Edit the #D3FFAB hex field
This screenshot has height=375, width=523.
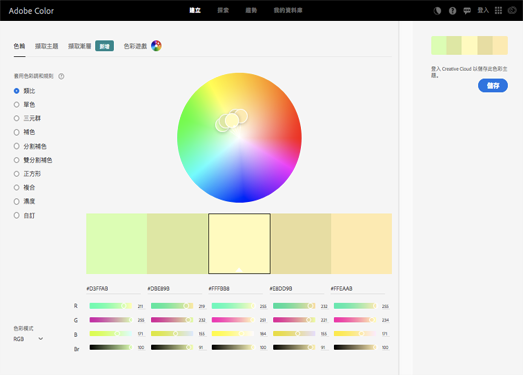tap(113, 289)
